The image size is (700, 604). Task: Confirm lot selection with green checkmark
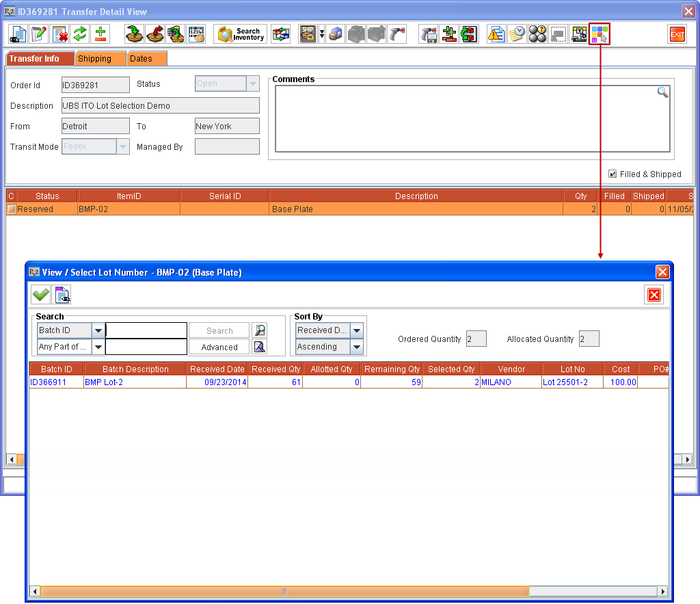pyautogui.click(x=40, y=294)
